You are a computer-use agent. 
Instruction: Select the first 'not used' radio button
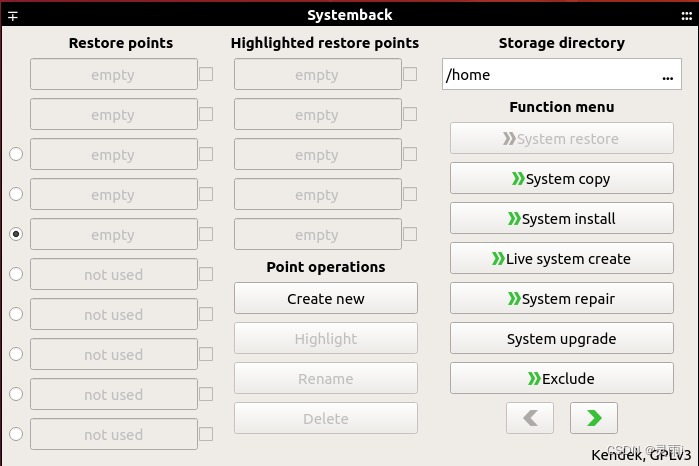(x=16, y=274)
